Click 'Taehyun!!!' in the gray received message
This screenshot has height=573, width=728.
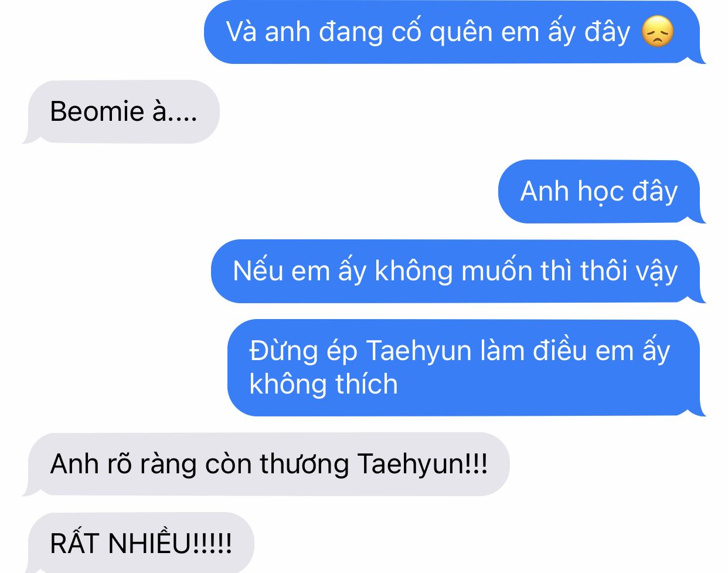(x=422, y=464)
